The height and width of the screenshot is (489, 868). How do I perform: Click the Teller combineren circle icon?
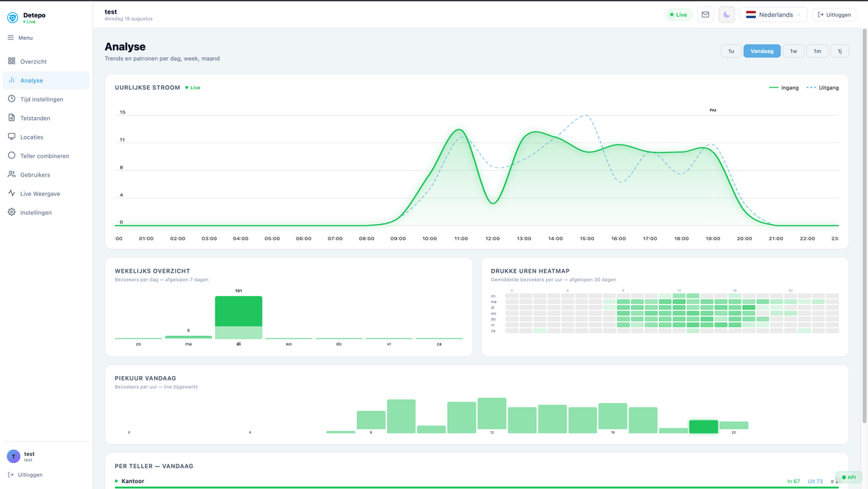click(12, 156)
